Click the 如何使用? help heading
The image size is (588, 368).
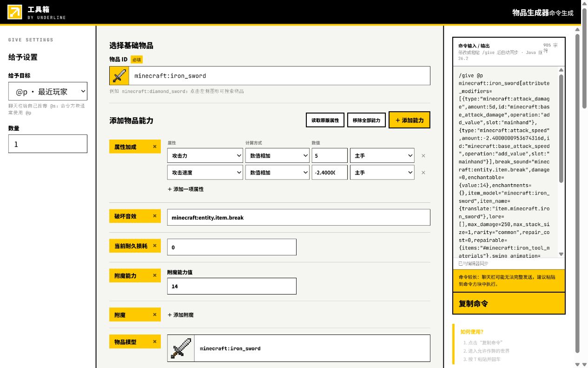[x=472, y=332]
